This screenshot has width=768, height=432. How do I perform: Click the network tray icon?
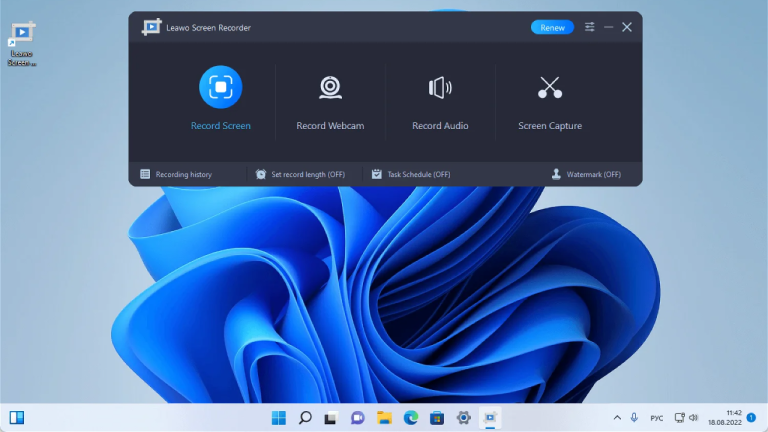679,418
